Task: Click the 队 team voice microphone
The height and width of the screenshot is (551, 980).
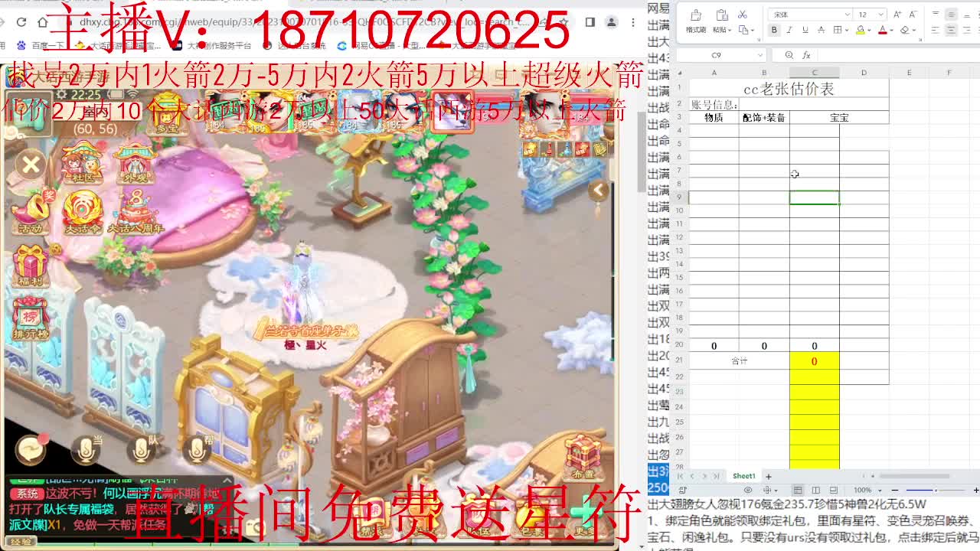Action: coord(141,450)
